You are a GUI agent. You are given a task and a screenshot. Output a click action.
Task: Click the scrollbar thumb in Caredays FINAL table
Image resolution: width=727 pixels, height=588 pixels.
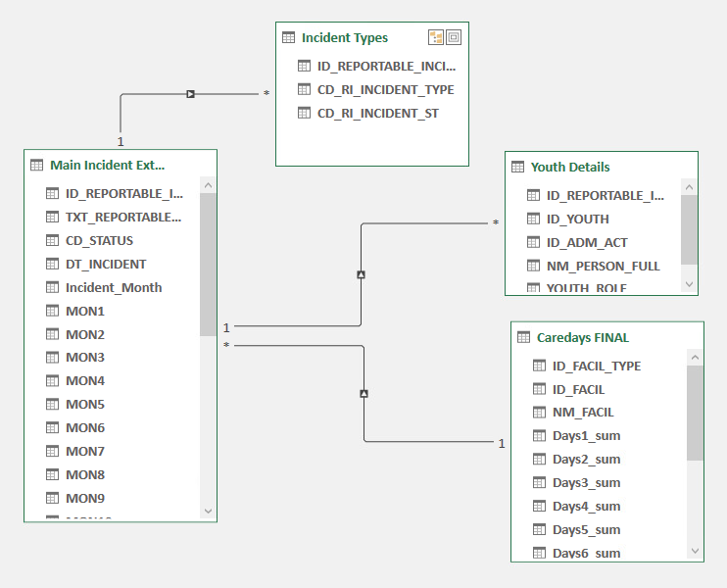point(695,413)
